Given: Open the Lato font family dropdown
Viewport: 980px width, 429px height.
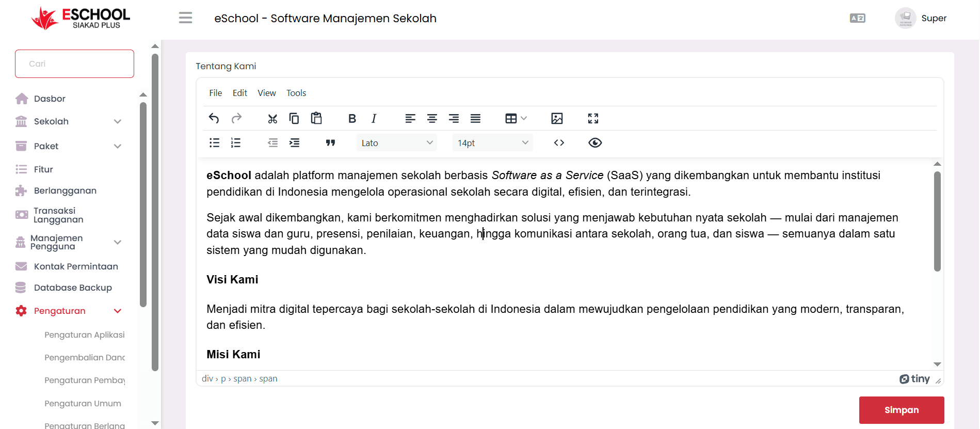Looking at the screenshot, I should click(x=396, y=142).
